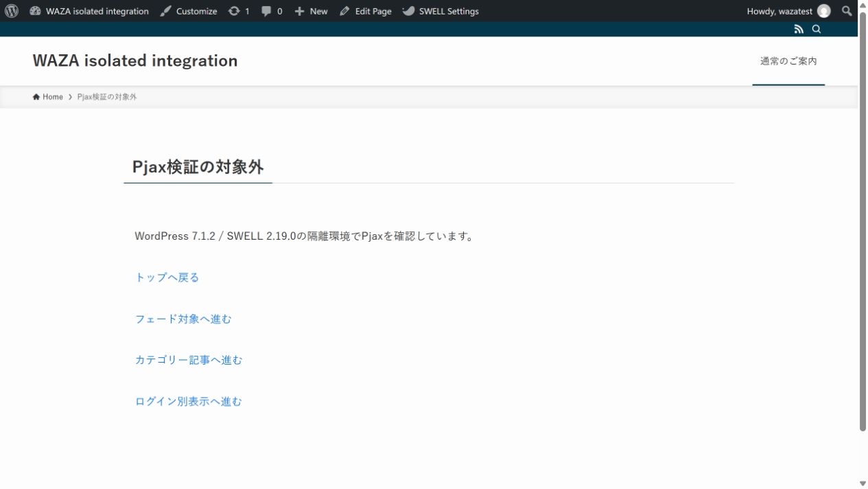Click the vertical scrollbar thumb
Screen dimensions: 868x489
click(863, 222)
